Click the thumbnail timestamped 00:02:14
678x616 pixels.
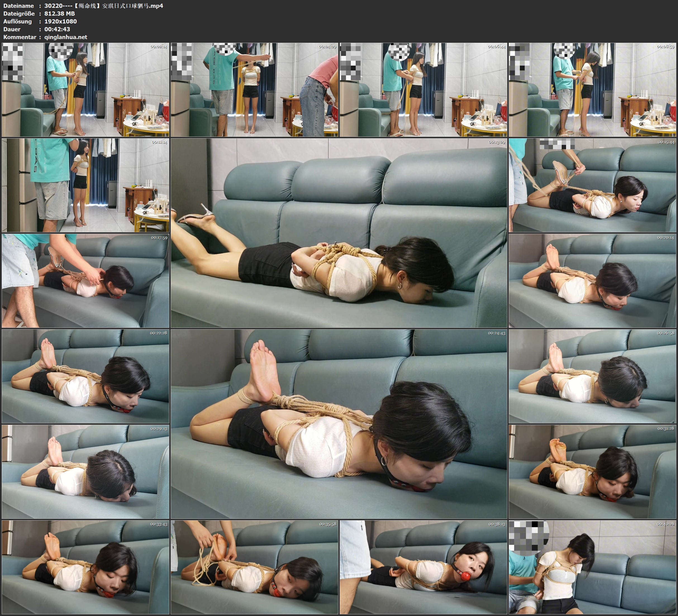point(85,89)
